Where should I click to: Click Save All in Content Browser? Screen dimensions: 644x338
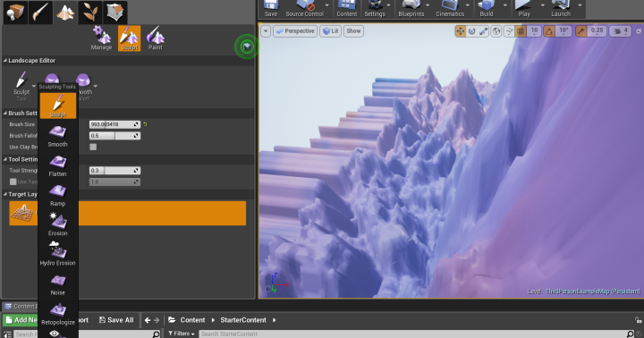116,320
